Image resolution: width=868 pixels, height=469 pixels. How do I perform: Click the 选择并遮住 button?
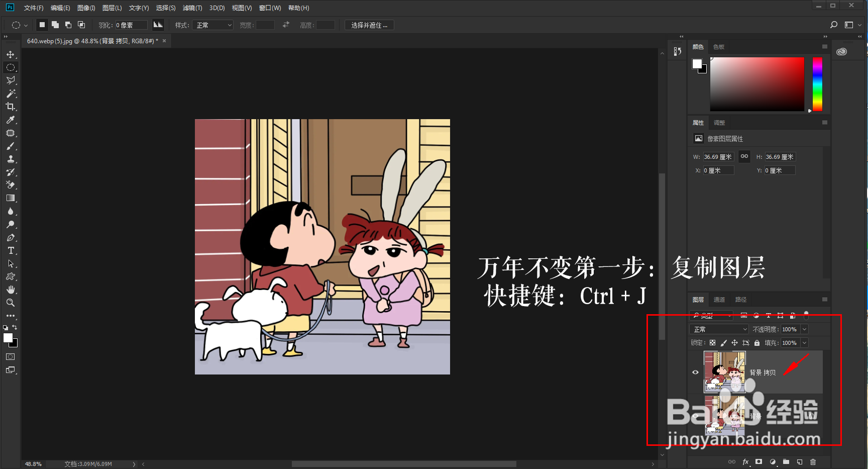[369, 25]
